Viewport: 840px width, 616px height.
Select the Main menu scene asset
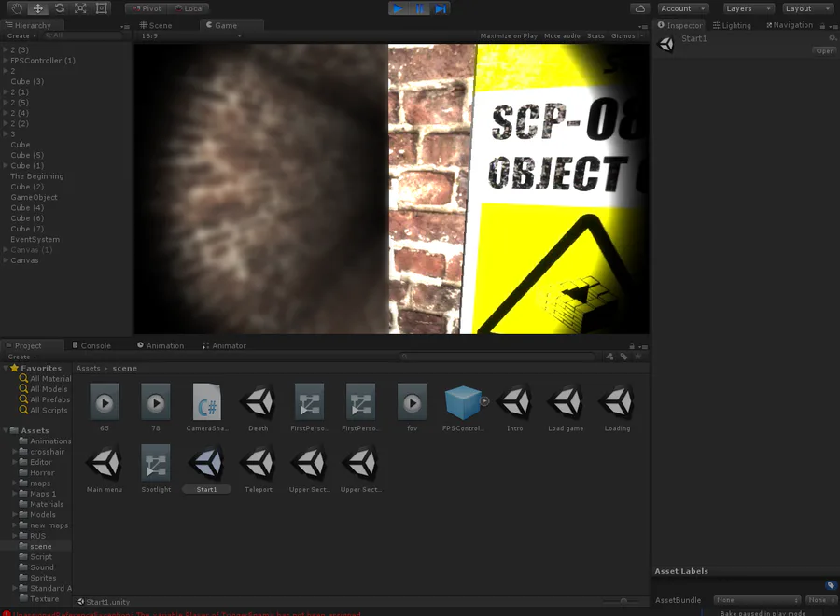click(x=105, y=469)
